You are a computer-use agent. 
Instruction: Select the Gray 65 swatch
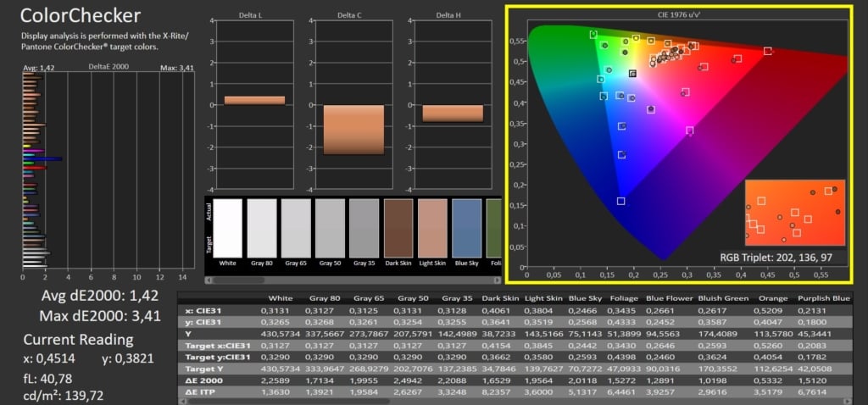296,229
